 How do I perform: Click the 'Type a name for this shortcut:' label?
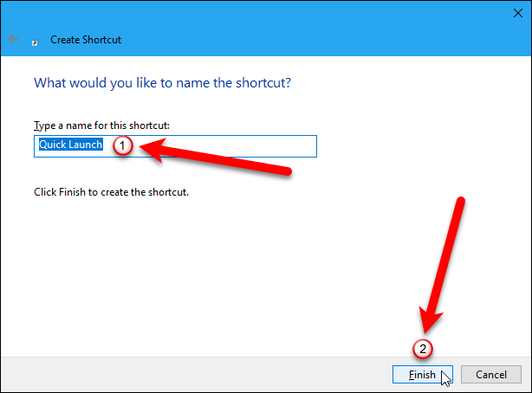(101, 126)
